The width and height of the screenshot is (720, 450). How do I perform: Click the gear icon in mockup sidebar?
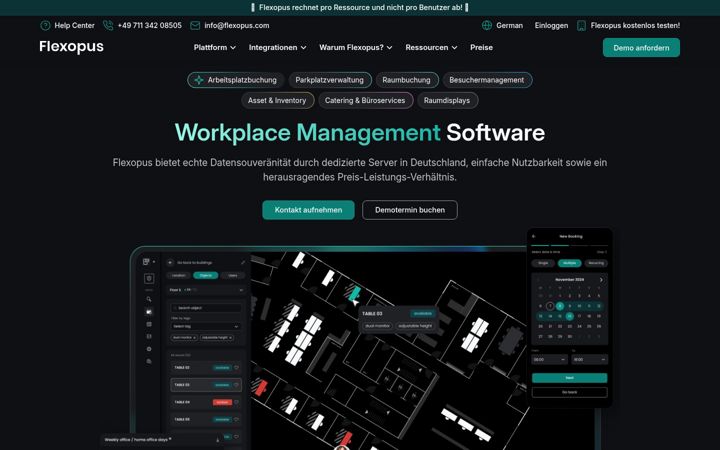(x=149, y=349)
